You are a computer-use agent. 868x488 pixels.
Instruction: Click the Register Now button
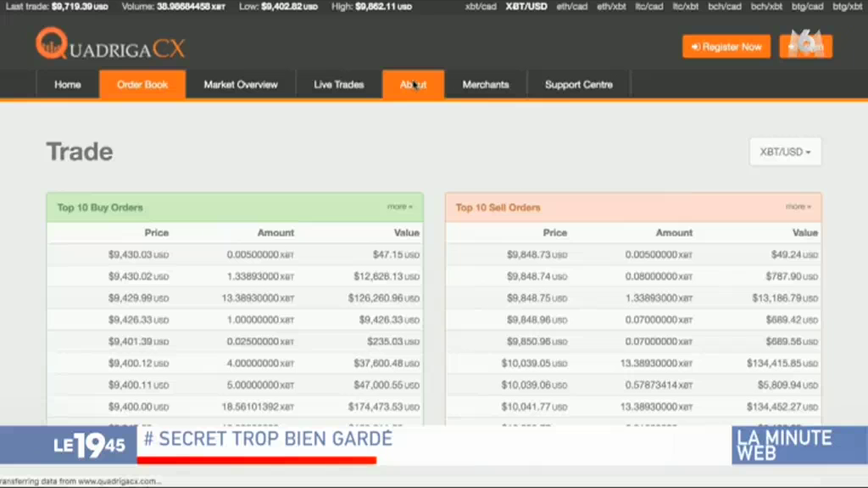[x=726, y=47]
